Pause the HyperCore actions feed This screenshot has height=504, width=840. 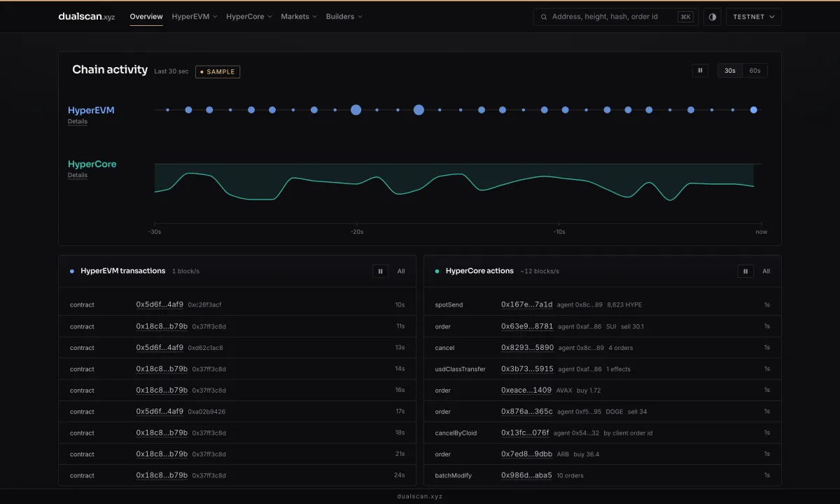(x=745, y=271)
